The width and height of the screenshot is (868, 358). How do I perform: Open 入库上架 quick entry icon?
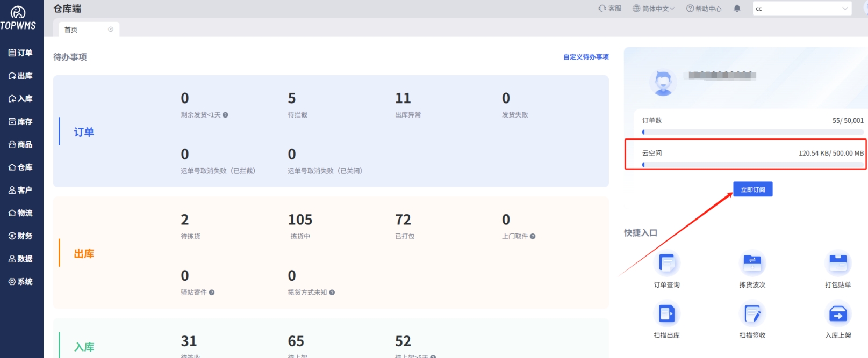pyautogui.click(x=838, y=313)
